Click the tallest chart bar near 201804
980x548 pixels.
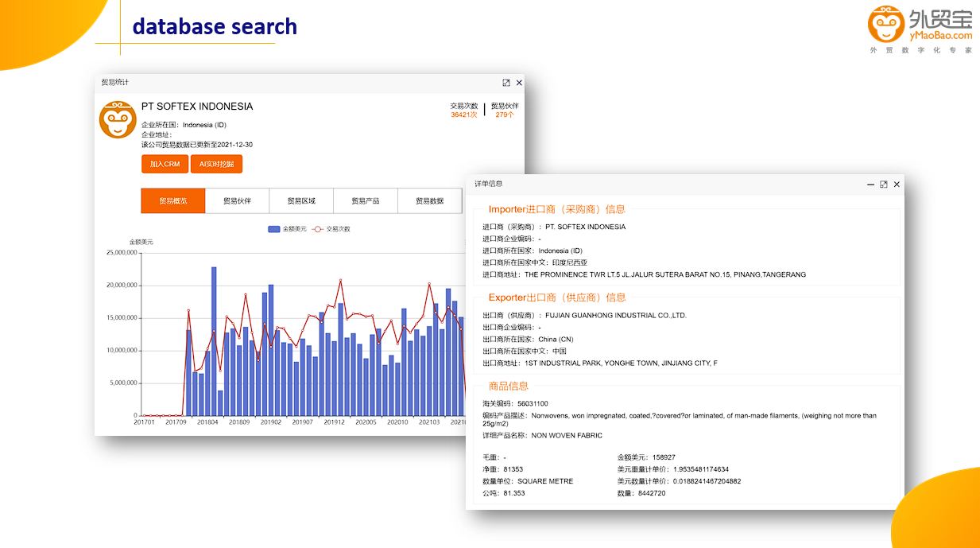coord(214,341)
